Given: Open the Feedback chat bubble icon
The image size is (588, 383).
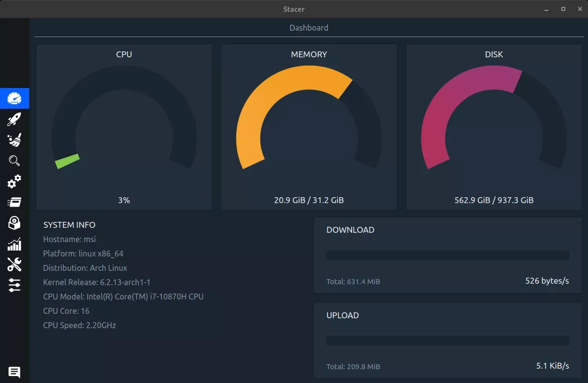Looking at the screenshot, I should (x=14, y=372).
